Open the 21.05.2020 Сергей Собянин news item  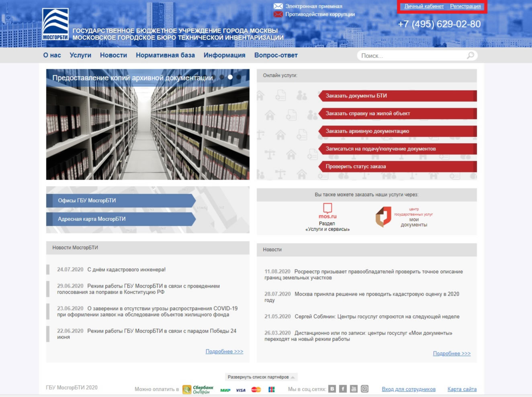(362, 317)
